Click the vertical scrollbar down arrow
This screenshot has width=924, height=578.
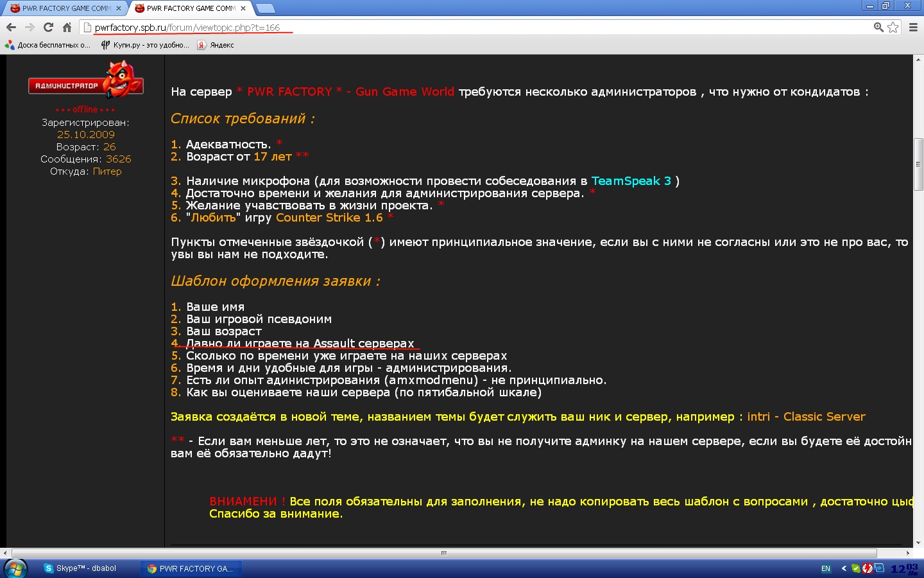[x=918, y=543]
